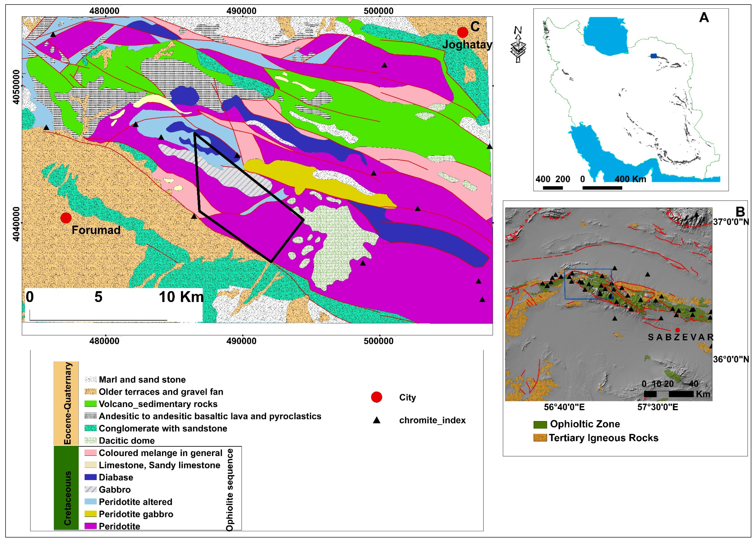Click the blue rectangle outline on map B
The image size is (756, 543).
coord(588,284)
